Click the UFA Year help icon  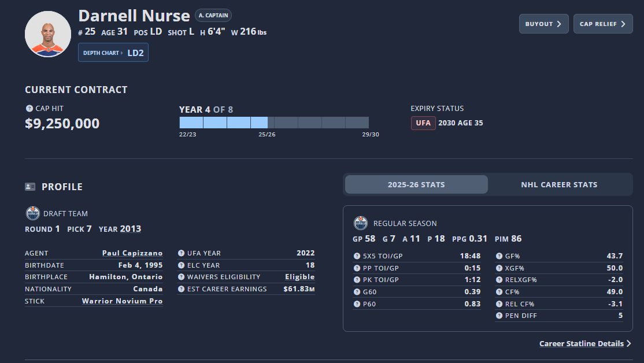tap(181, 253)
